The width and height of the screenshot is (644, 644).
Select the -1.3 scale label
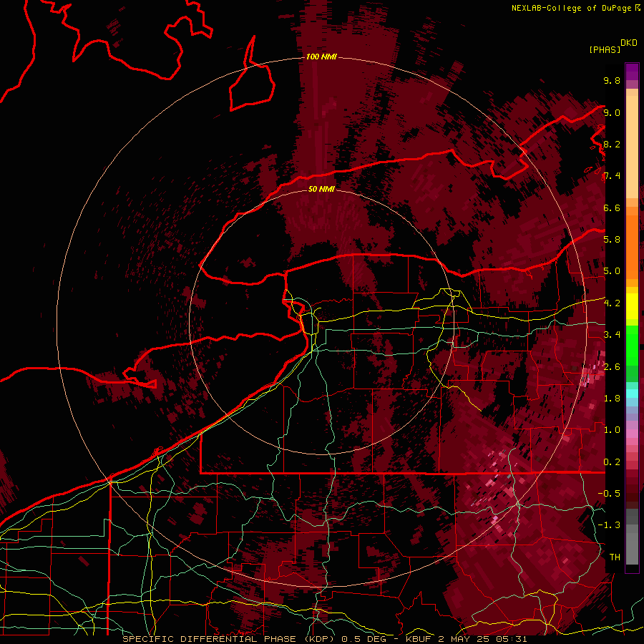coord(609,525)
